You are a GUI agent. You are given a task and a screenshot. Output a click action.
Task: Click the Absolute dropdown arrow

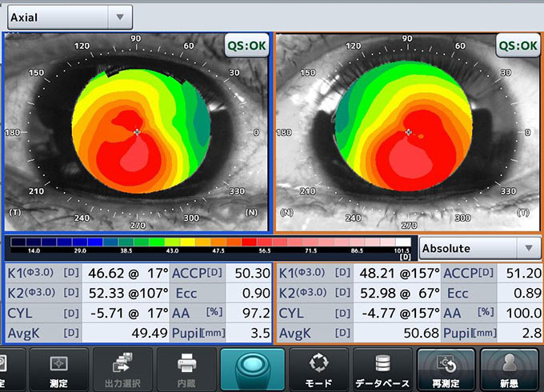click(528, 248)
